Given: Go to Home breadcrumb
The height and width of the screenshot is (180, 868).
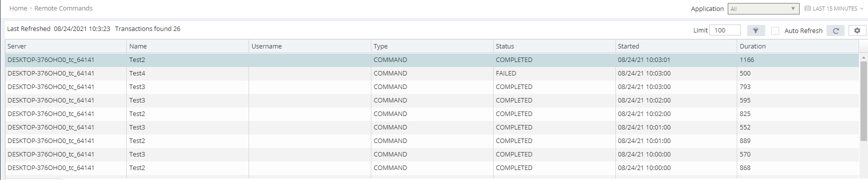Looking at the screenshot, I should [18, 8].
